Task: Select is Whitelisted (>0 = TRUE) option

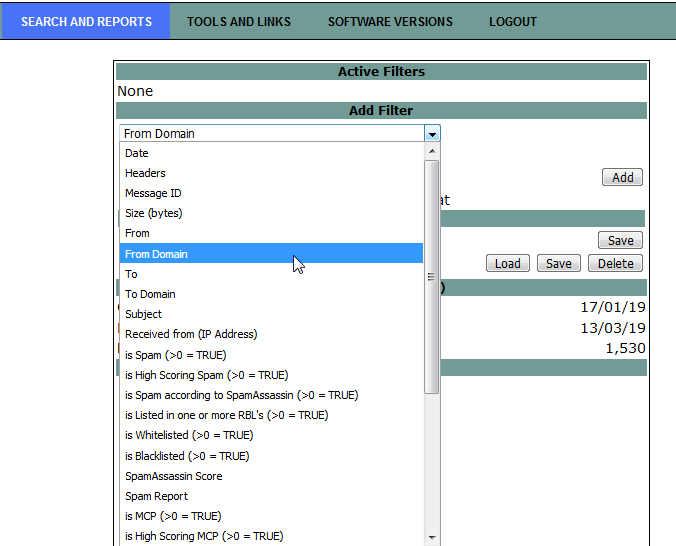Action: (x=272, y=435)
